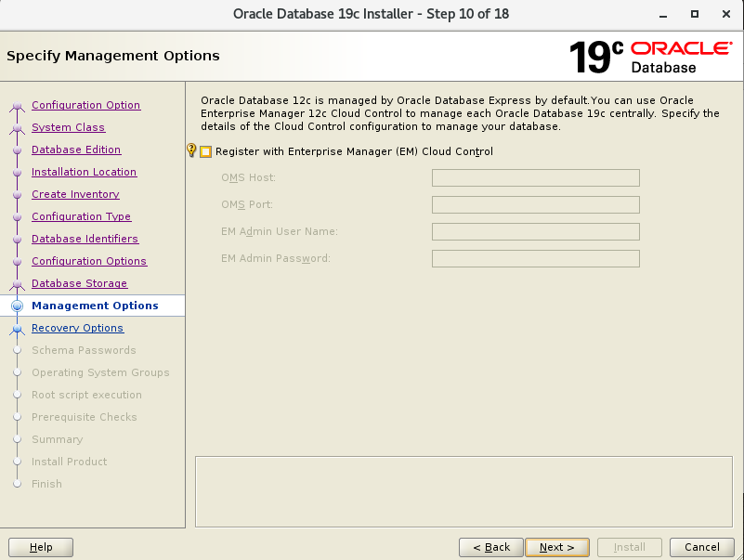Open the Configuration Option step link
This screenshot has height=560, width=744.
coord(85,105)
